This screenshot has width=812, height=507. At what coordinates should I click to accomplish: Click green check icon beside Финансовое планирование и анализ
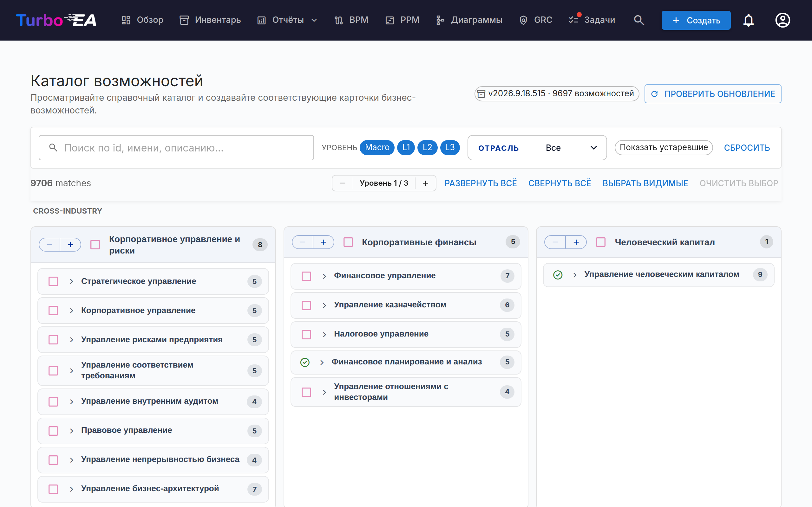(305, 362)
